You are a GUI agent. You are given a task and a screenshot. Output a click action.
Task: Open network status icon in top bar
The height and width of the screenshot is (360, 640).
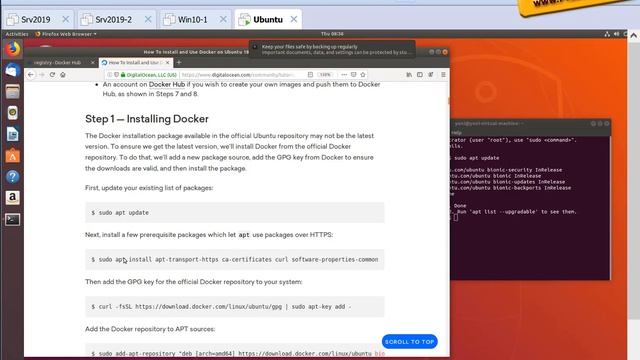pyautogui.click(x=607, y=34)
